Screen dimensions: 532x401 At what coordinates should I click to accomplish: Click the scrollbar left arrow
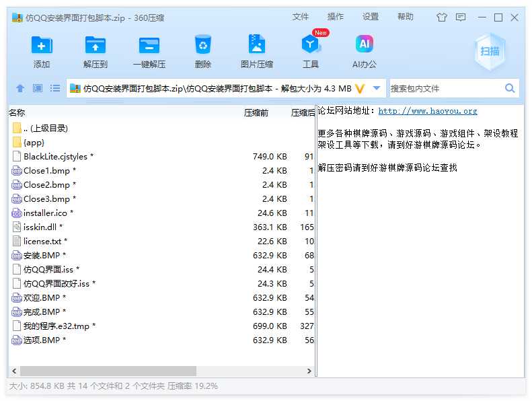click(x=14, y=371)
